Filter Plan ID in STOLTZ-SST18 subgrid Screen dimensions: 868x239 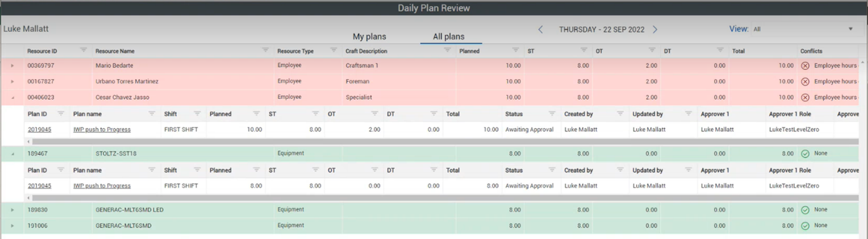click(x=61, y=170)
